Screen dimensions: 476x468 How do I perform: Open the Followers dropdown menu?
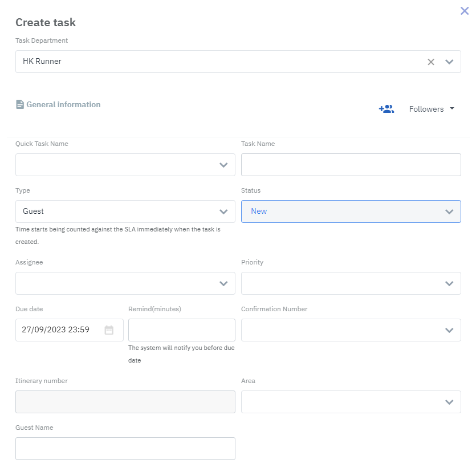click(x=432, y=109)
